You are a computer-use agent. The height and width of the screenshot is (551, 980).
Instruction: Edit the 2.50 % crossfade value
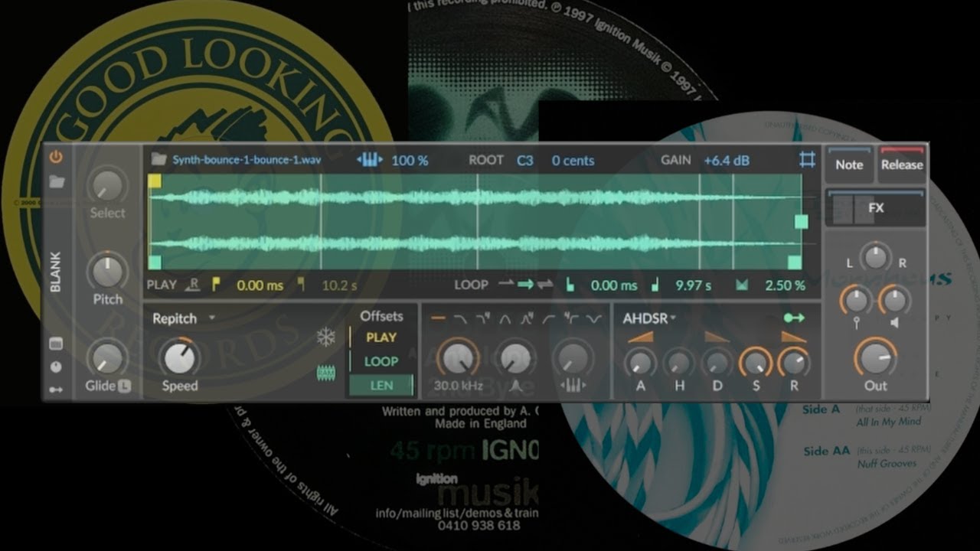click(785, 285)
